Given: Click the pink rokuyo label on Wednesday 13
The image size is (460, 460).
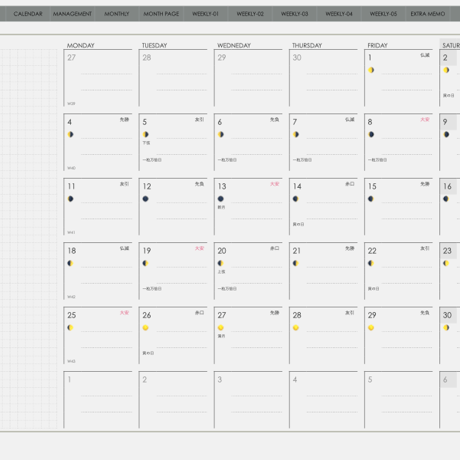Looking at the screenshot, I should [x=274, y=184].
